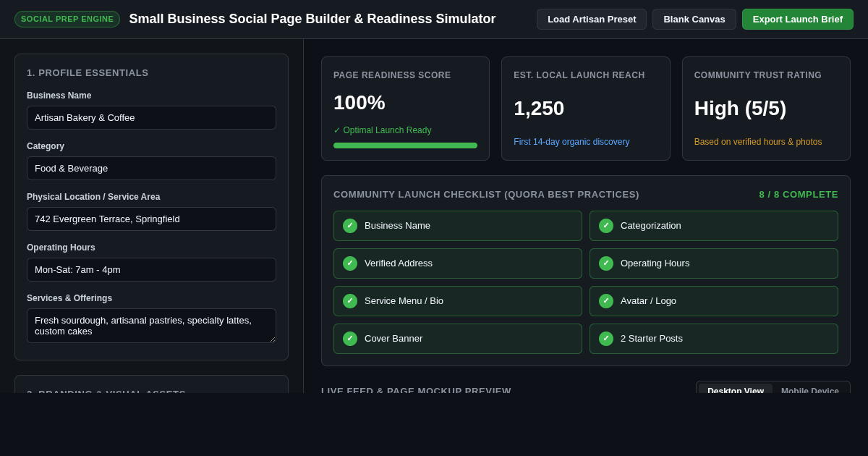Click the readiness score progress bar

[405, 145]
